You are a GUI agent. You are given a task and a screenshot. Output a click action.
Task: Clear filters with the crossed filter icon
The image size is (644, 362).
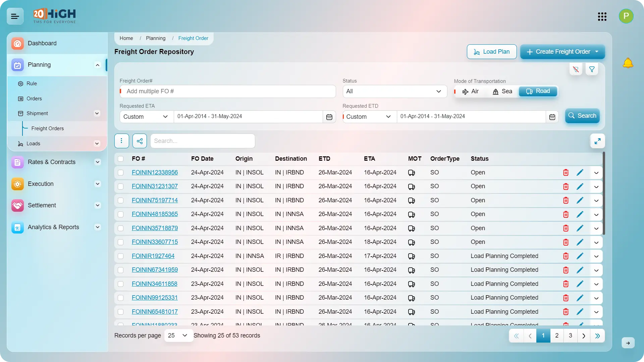point(576,69)
